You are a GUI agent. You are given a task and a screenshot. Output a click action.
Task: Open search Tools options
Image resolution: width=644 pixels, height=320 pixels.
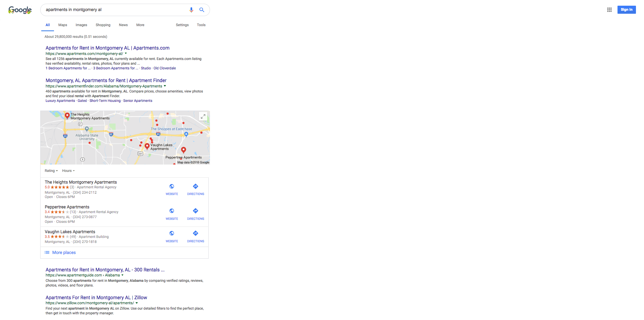201,25
